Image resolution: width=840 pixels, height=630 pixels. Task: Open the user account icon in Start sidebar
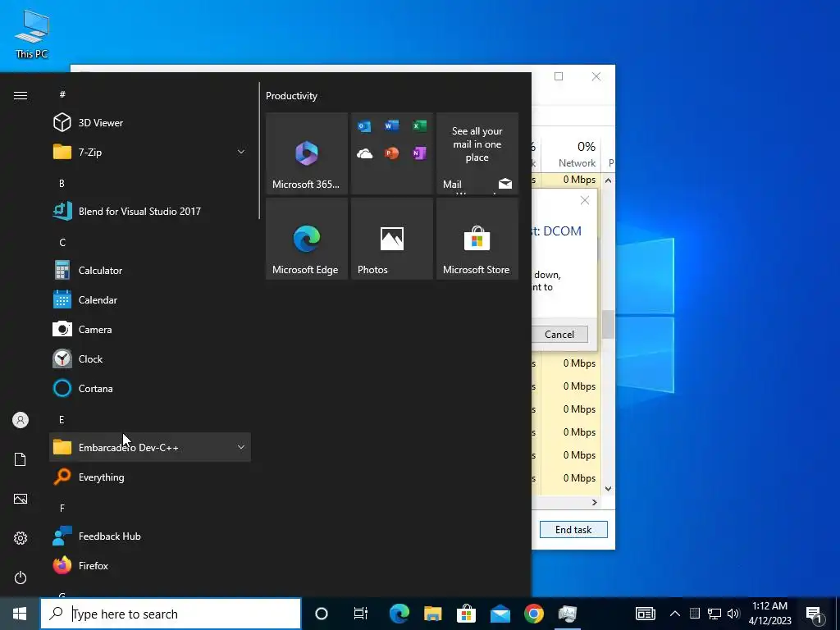point(21,420)
